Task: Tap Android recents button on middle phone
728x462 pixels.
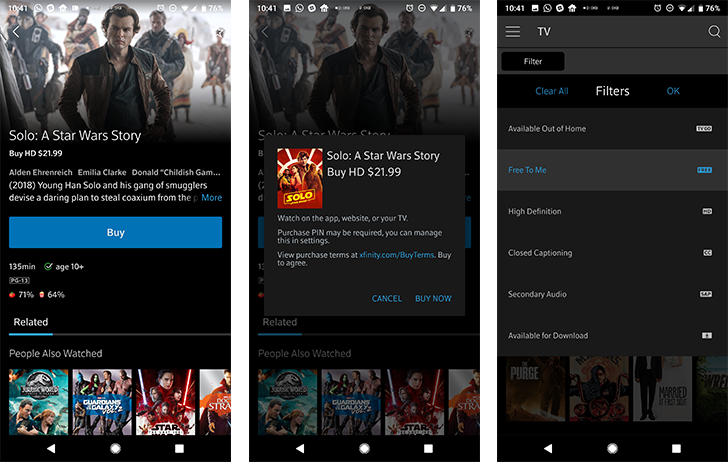Action: 428,448
